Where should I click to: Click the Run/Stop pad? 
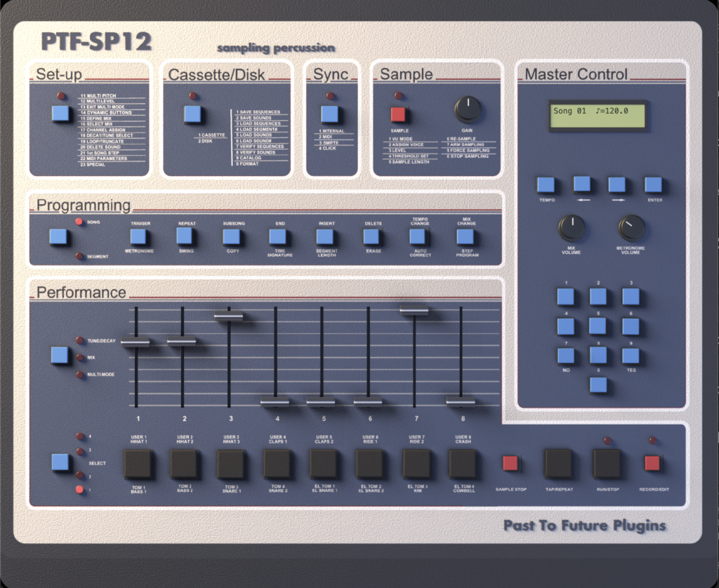[607, 464]
